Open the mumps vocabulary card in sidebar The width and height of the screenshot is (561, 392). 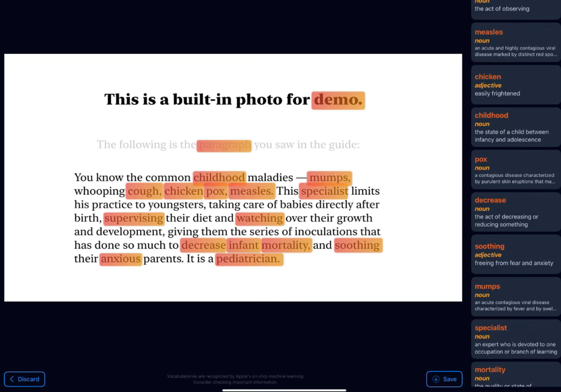pyautogui.click(x=516, y=297)
